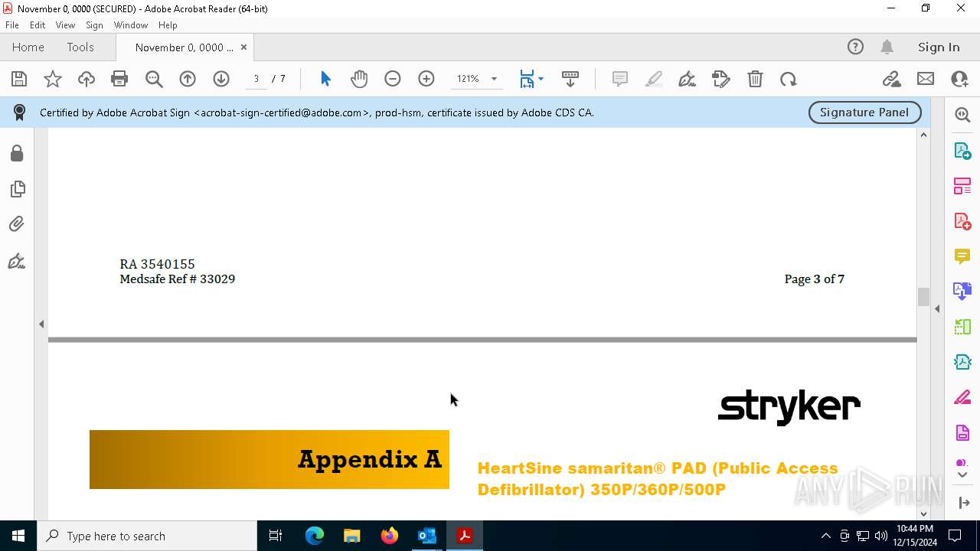Open the File menu
980x551 pixels.
12,25
